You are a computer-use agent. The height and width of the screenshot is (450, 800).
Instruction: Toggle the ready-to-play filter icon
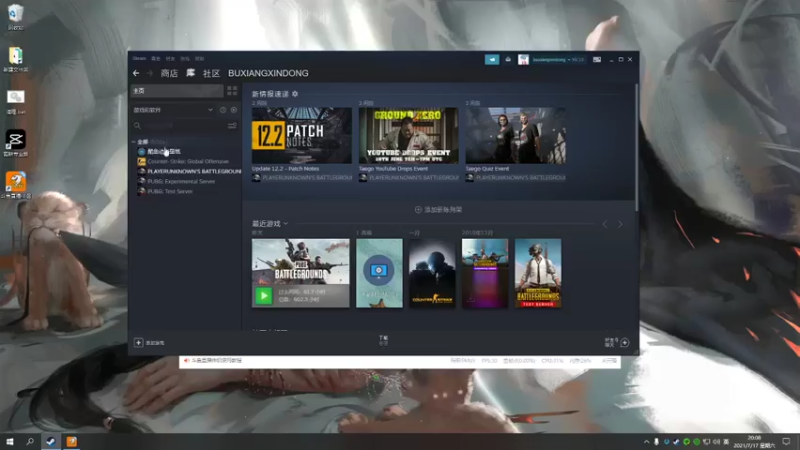[234, 110]
